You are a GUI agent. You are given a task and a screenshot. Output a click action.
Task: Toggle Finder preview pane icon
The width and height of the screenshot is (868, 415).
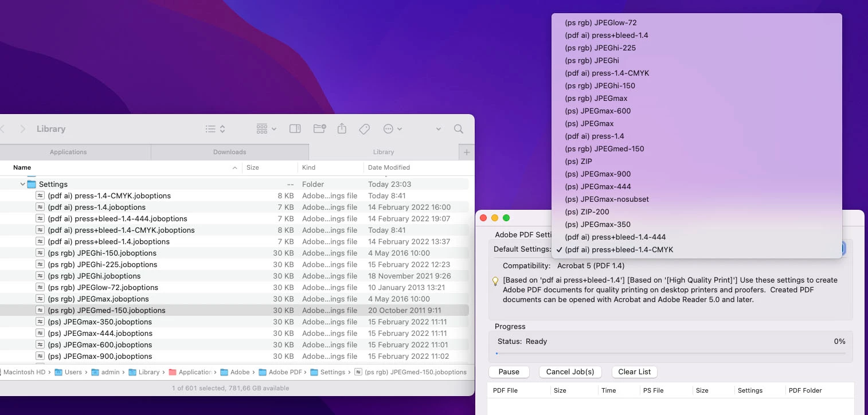pos(295,129)
